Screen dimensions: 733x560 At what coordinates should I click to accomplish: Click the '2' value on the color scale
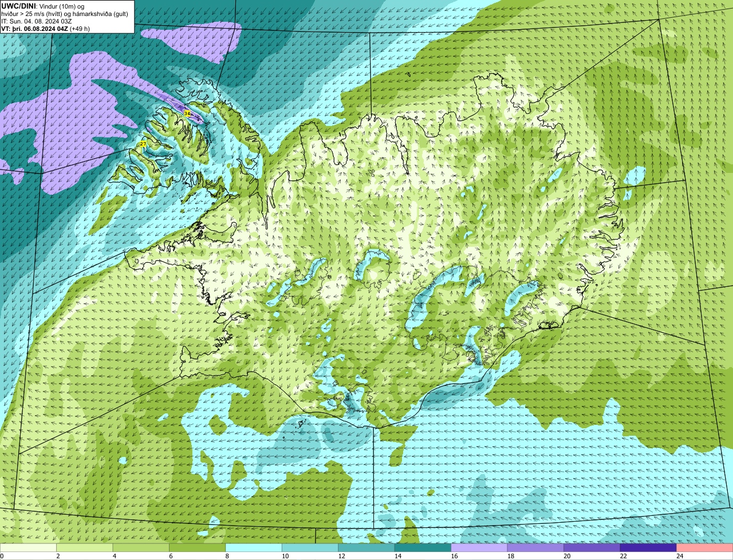coord(58,556)
